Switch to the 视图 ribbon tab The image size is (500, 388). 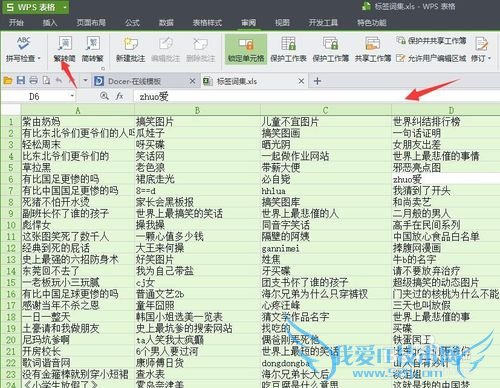(x=282, y=23)
